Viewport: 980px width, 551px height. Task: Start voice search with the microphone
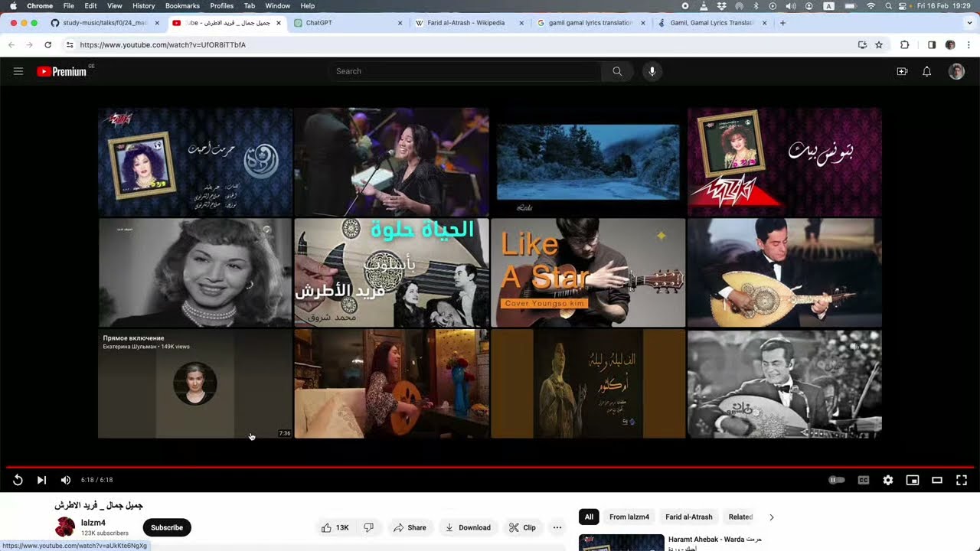click(x=652, y=71)
